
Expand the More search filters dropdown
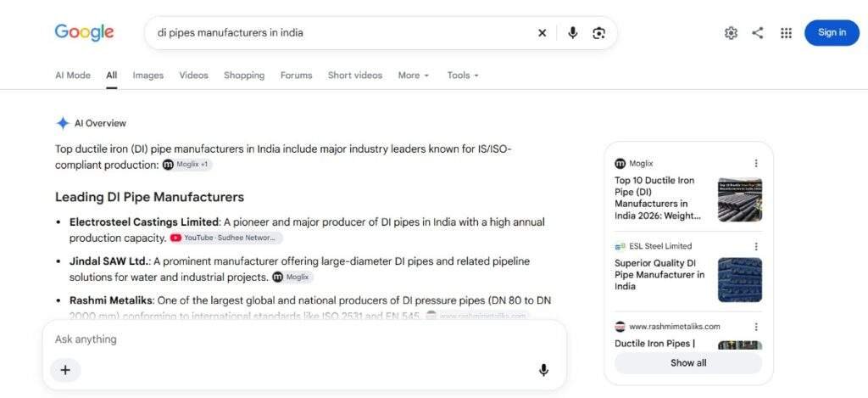coord(414,76)
